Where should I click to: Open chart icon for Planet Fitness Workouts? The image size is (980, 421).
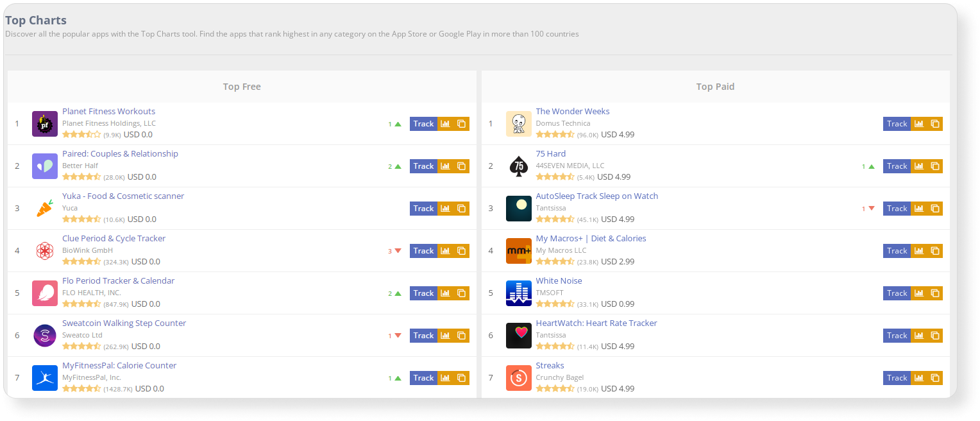coord(445,124)
